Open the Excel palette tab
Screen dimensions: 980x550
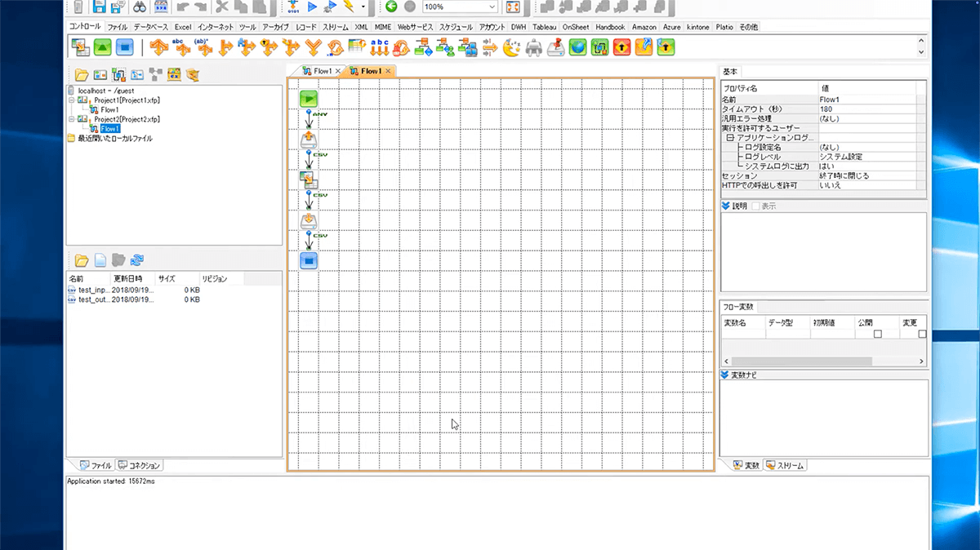tap(182, 27)
